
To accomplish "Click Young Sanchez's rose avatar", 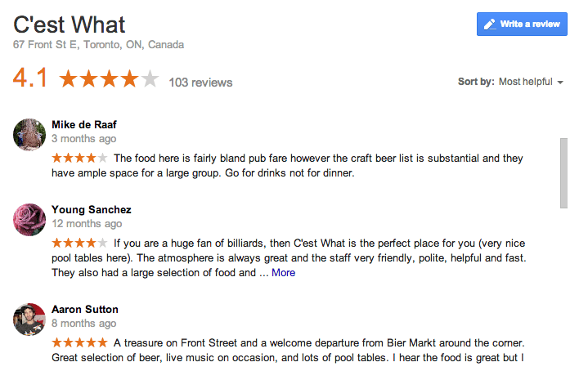I will [29, 220].
